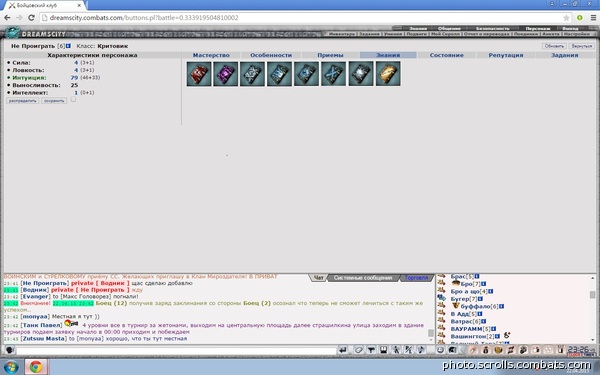
Task: Click the user list scrollbar thumb
Action: [592, 294]
